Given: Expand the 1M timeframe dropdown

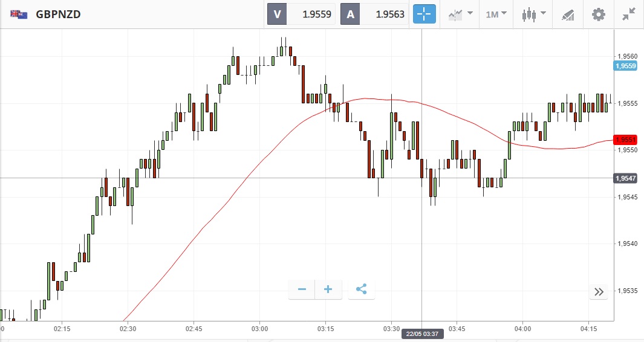Looking at the screenshot, I should 496,14.
